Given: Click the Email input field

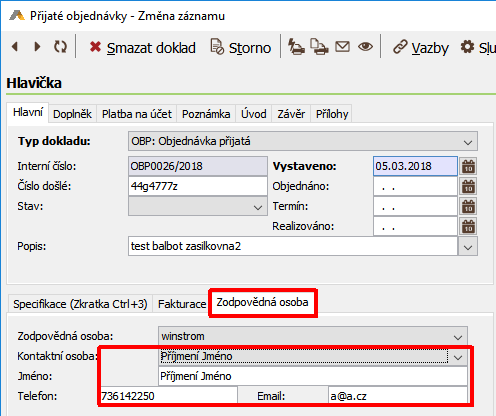Looking at the screenshot, I should click(x=398, y=396).
